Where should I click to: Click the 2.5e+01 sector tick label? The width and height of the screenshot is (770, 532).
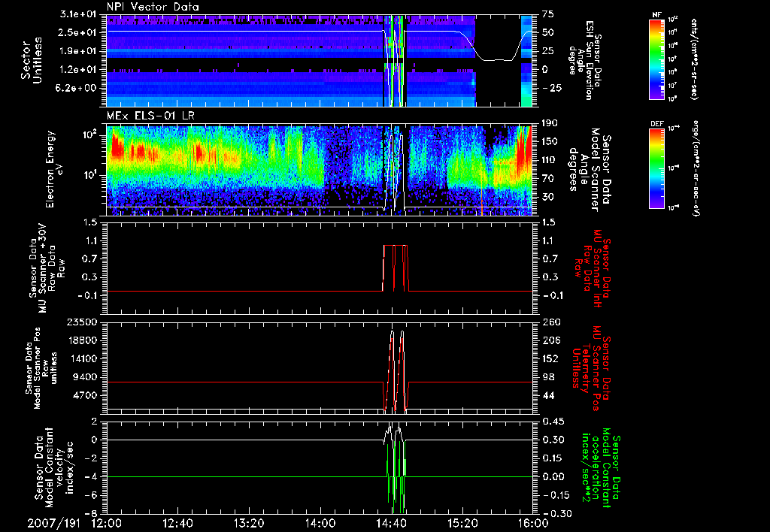coord(78,32)
